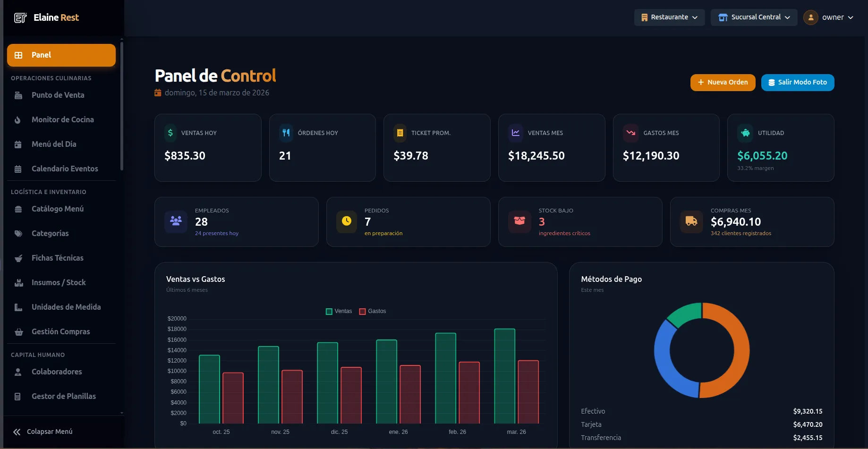Open Gestor de Planillas link

coord(61,397)
